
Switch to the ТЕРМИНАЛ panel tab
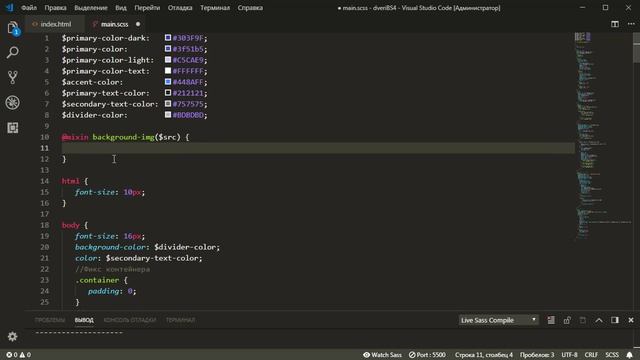(x=180, y=320)
